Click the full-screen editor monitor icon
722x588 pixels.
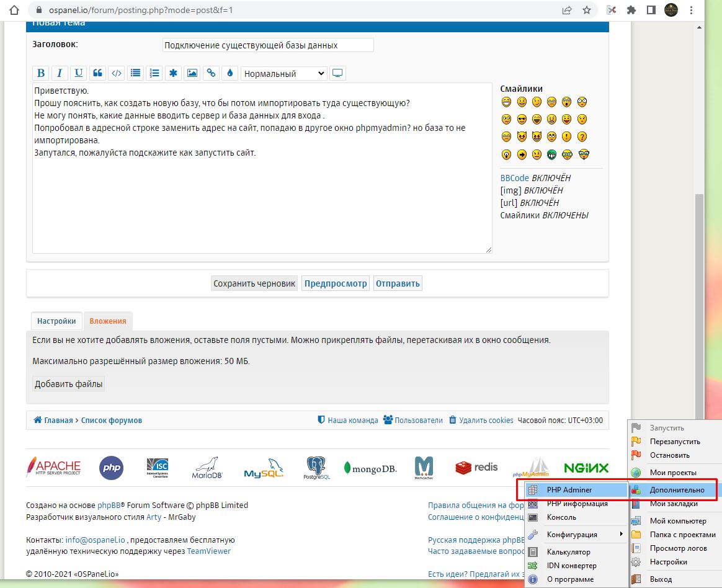pyautogui.click(x=337, y=73)
